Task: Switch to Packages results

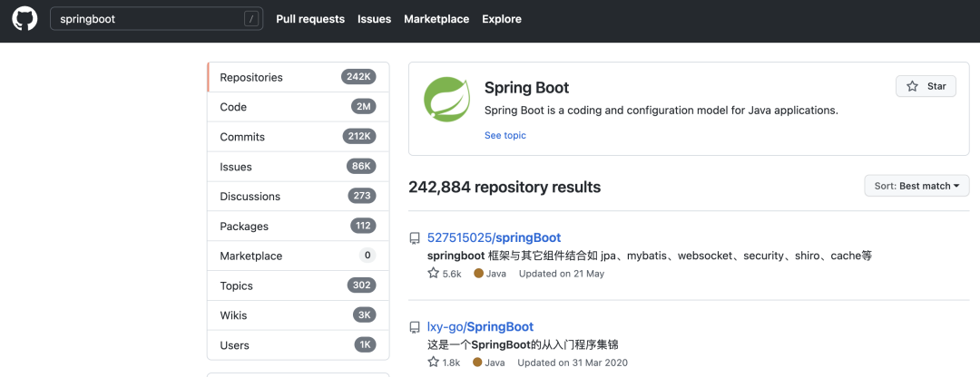Action: pyautogui.click(x=299, y=226)
